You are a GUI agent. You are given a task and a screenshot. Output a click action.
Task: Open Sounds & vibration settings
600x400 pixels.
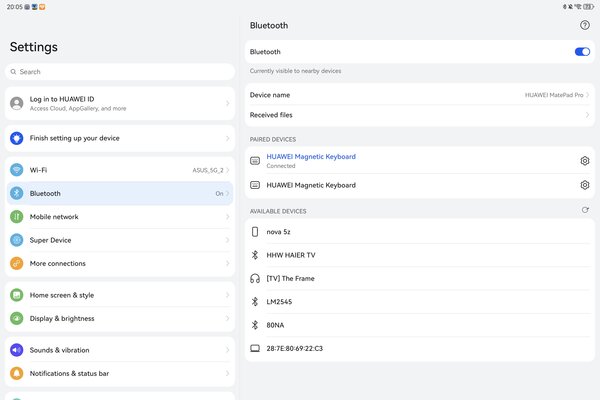120,350
